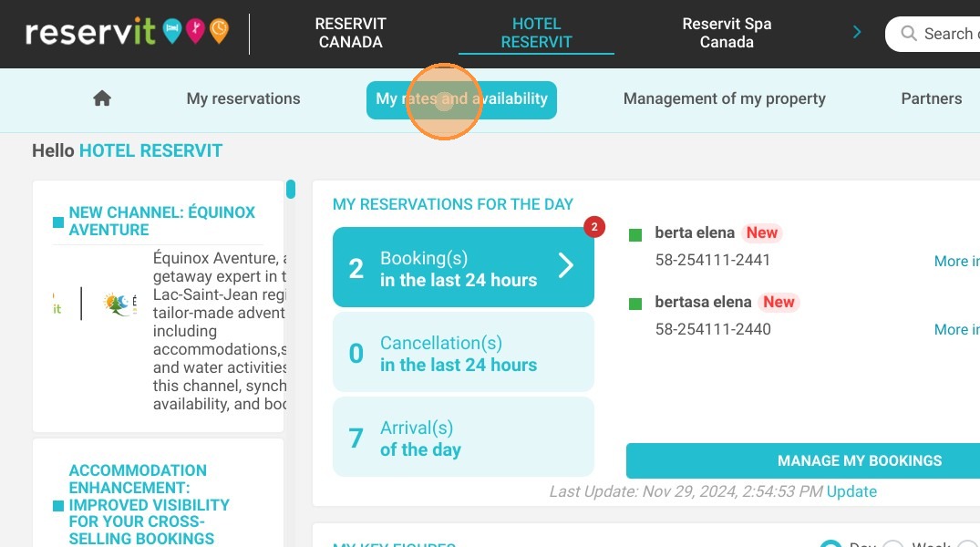
Task: Open My rates and availability menu
Action: pyautogui.click(x=461, y=99)
